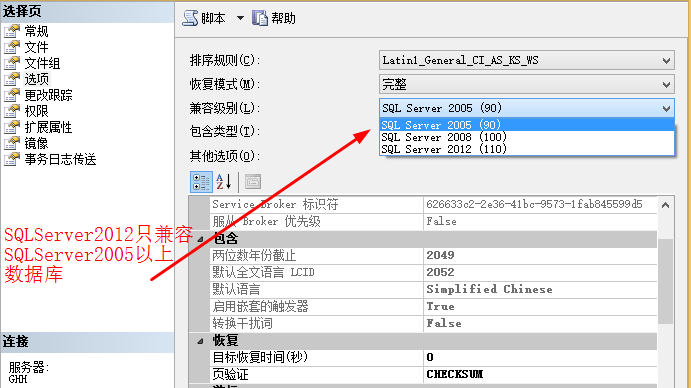
Task: Choose SQL Server 2012 (110) option
Action: pyautogui.click(x=527, y=149)
